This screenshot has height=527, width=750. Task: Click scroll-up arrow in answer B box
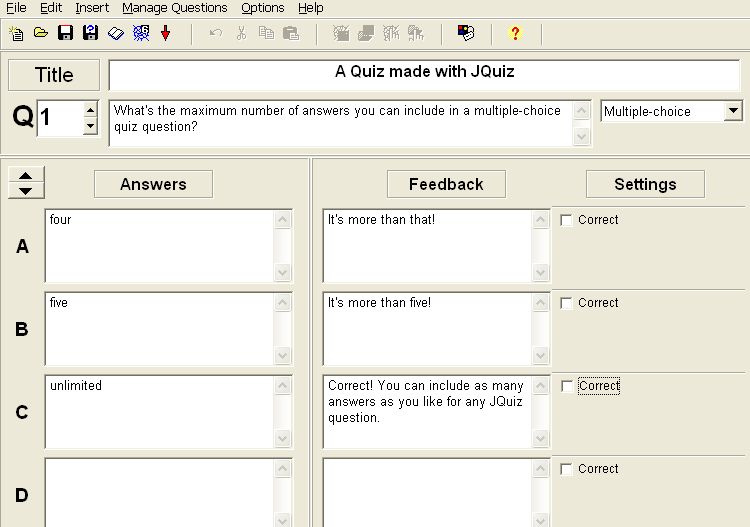pos(283,302)
